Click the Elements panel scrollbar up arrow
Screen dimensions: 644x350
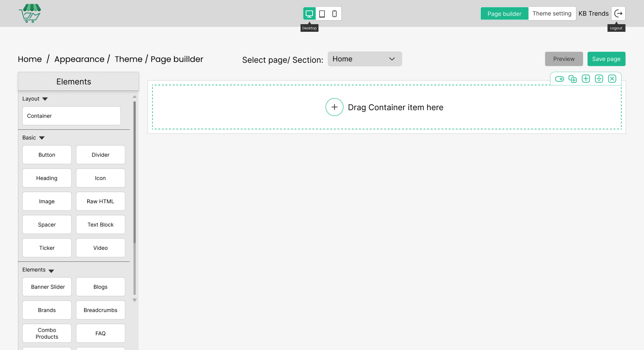click(135, 96)
